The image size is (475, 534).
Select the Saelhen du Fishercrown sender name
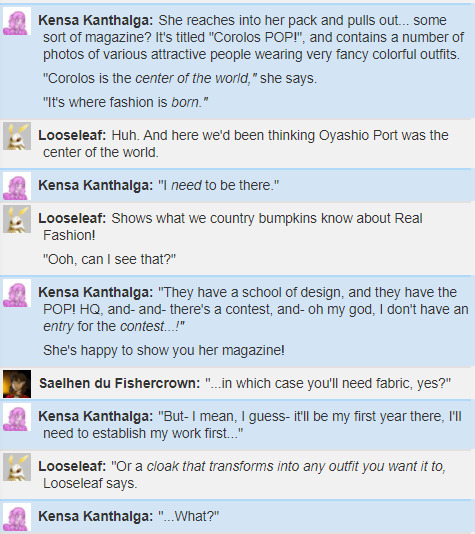120,383
